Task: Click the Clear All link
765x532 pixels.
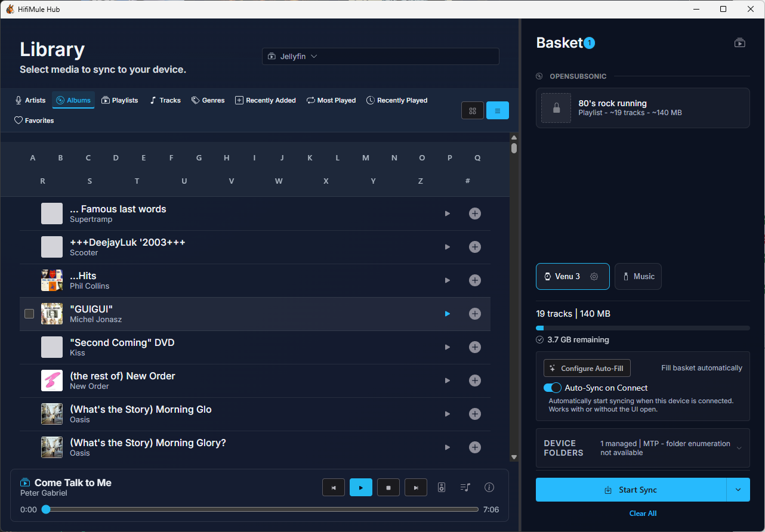Action: 643,513
